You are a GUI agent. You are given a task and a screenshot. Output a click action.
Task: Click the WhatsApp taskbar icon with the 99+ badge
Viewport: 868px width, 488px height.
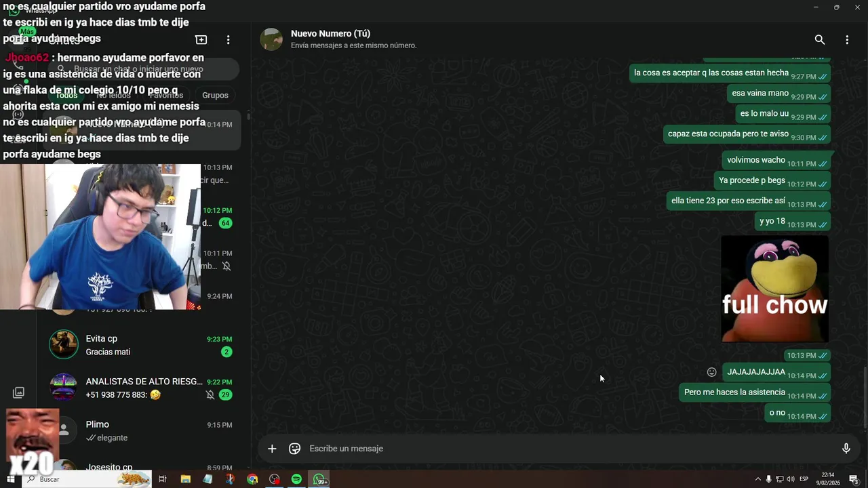click(320, 479)
